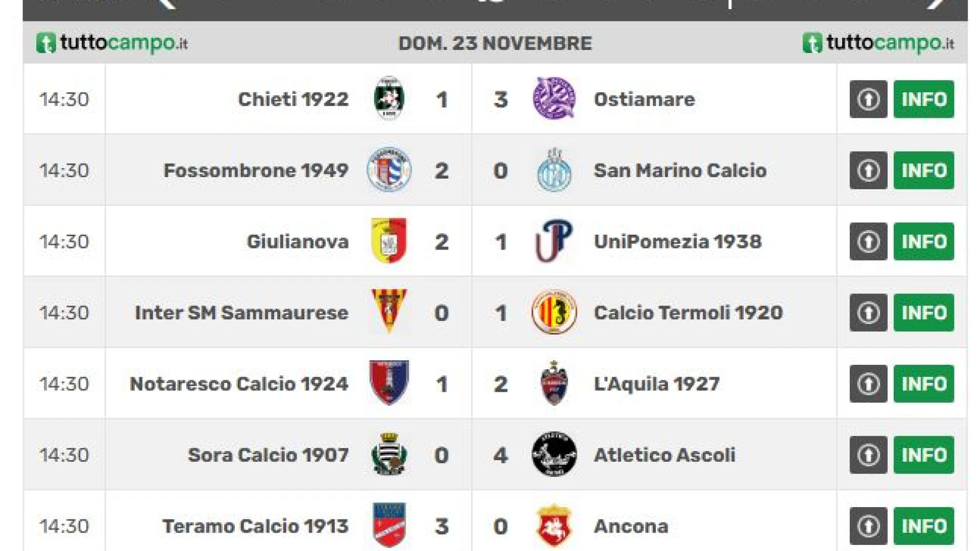Click the UniPomezia 1938 UP logo
This screenshot has width=980, height=551.
(x=554, y=241)
